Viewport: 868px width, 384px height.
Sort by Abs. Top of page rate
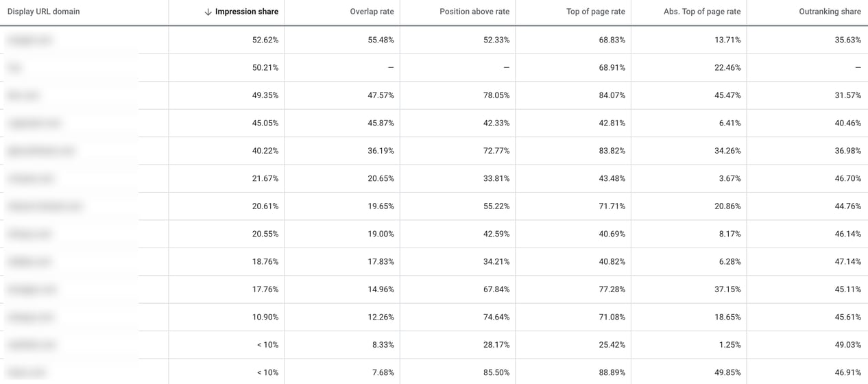tap(702, 12)
